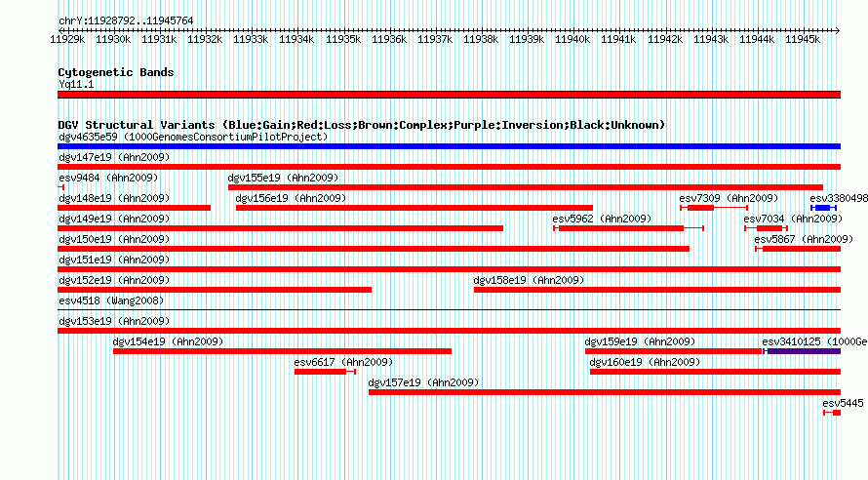This screenshot has height=480, width=868.
Task: Click the 11932k ruler tick label
Action: click(x=205, y=39)
